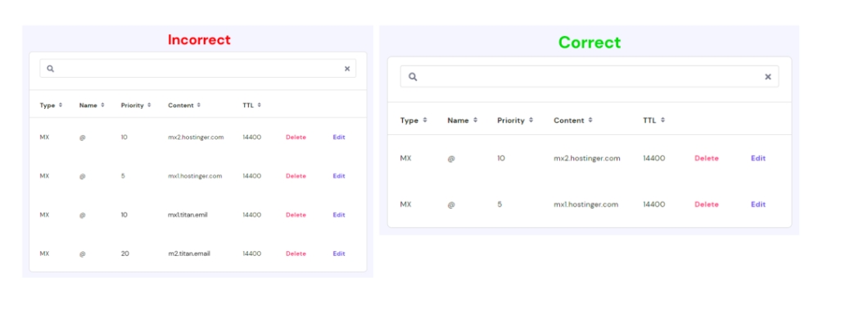This screenshot has height=310, width=868.
Task: Edit the mx1.titan.emil record
Action: (339, 214)
